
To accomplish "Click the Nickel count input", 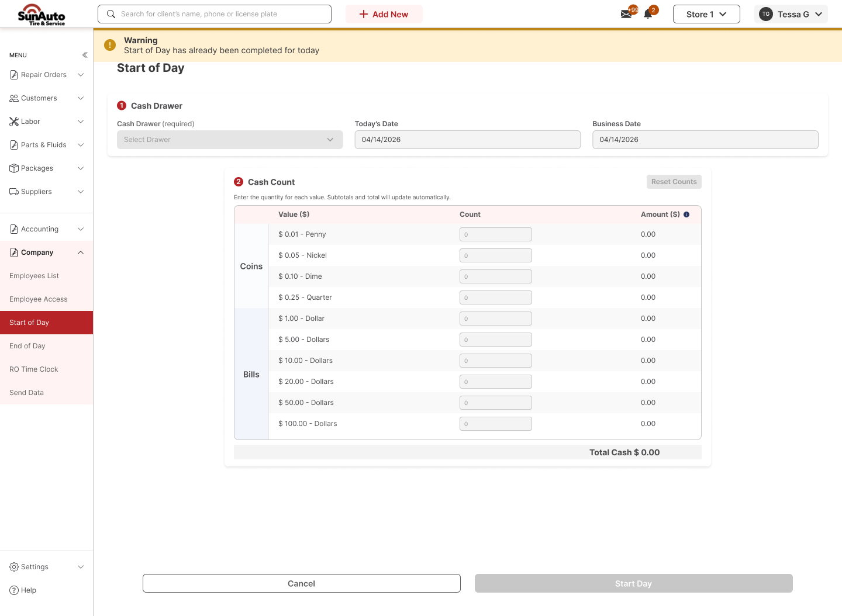I will pyautogui.click(x=496, y=255).
